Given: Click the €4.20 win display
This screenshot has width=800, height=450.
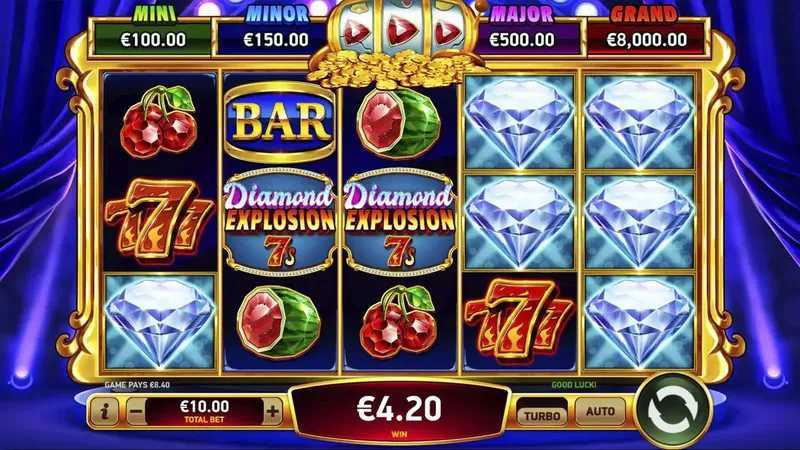Looking at the screenshot, I should tap(399, 412).
